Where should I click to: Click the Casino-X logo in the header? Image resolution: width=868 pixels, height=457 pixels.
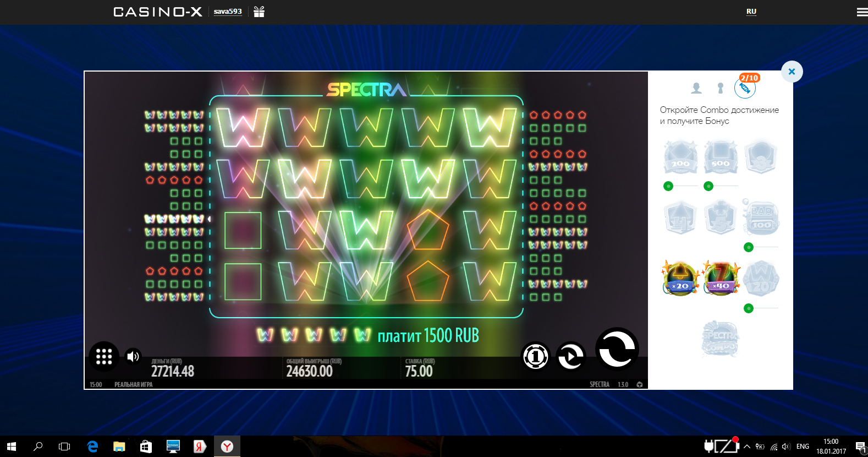pyautogui.click(x=158, y=12)
